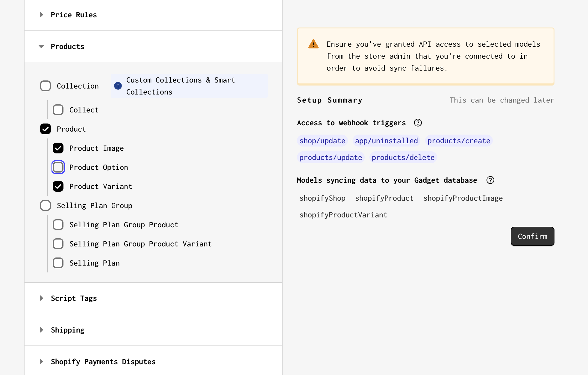Image resolution: width=588 pixels, height=375 pixels.
Task: Click the products/update webhook tag
Action: (x=331, y=157)
